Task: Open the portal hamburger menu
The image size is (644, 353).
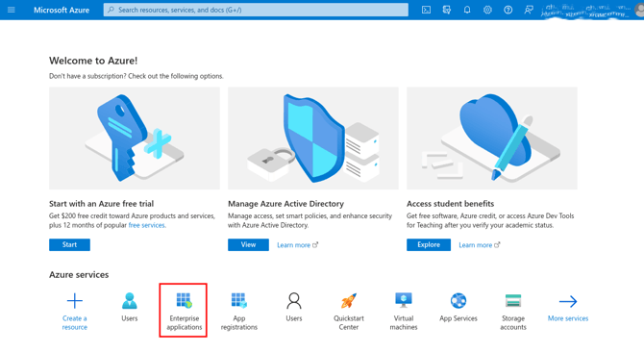Action: (x=12, y=10)
